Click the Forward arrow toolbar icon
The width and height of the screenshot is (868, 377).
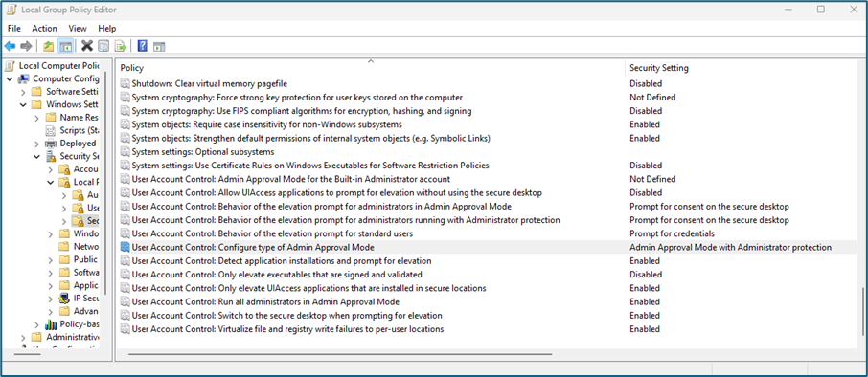(x=26, y=46)
